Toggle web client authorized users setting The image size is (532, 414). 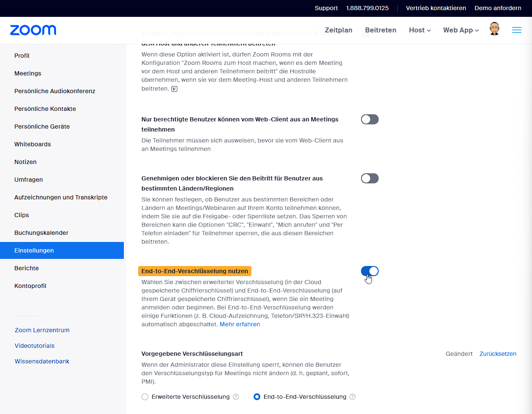click(370, 119)
